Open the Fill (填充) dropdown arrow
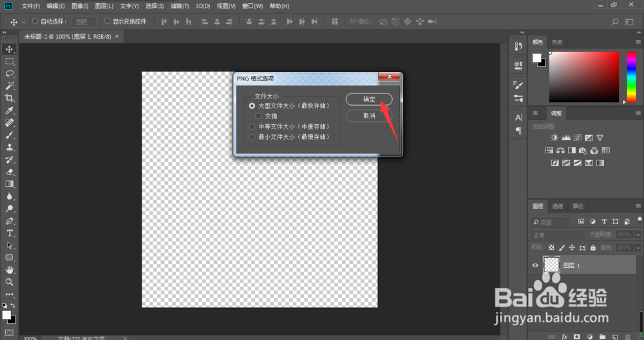The image size is (644, 340). pos(638,248)
